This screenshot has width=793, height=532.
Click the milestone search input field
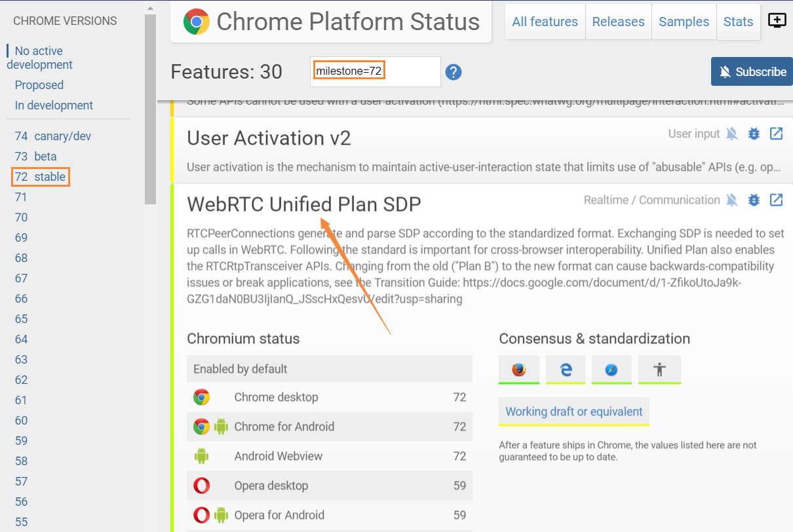pyautogui.click(x=374, y=72)
